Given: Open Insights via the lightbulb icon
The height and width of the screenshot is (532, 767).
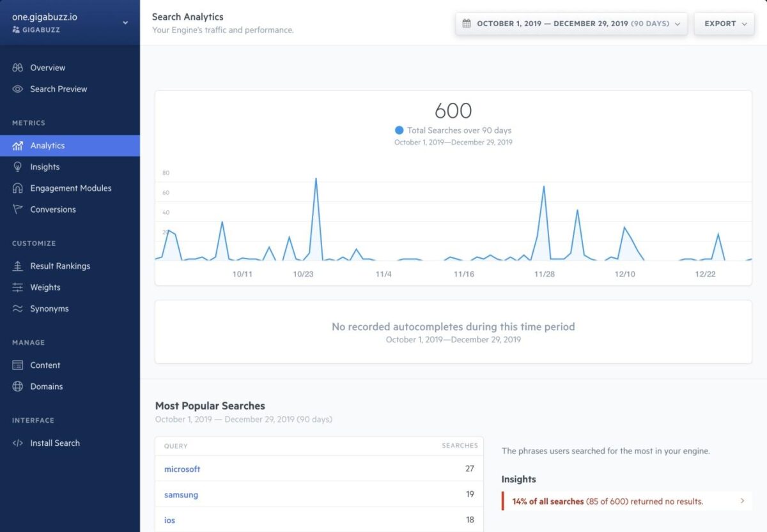Looking at the screenshot, I should 17,167.
